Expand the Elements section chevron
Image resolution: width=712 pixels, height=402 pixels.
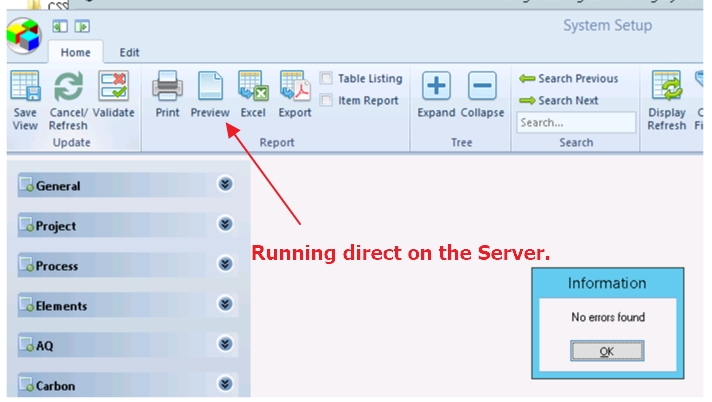225,304
